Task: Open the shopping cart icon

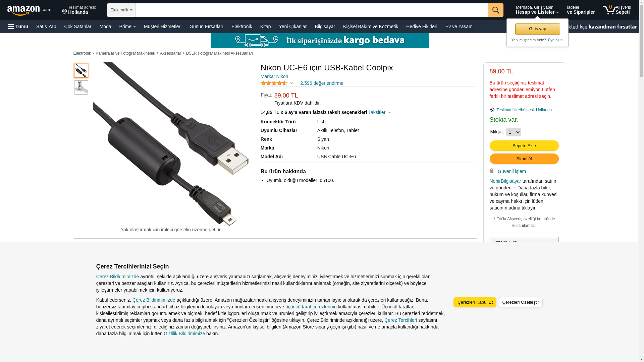Action: pyautogui.click(x=609, y=10)
